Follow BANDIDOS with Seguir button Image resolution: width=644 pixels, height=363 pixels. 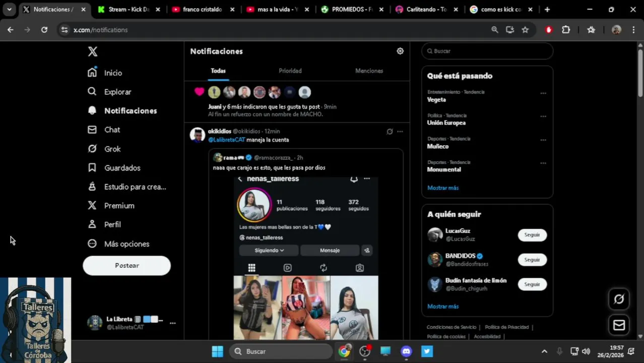(x=532, y=260)
